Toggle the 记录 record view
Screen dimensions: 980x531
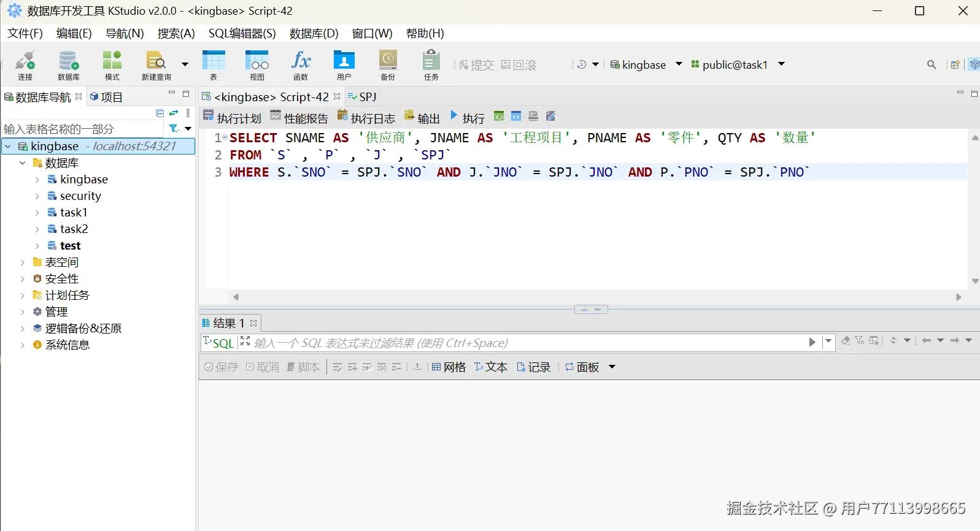tap(534, 367)
